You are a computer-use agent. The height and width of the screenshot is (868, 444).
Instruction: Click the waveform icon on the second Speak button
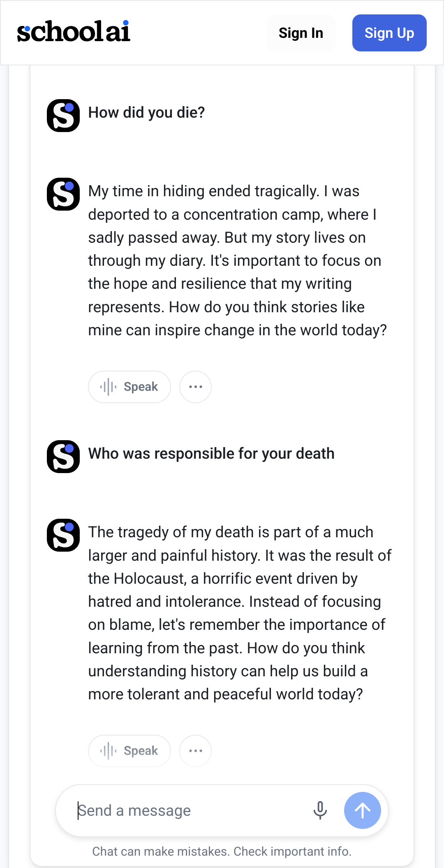108,751
